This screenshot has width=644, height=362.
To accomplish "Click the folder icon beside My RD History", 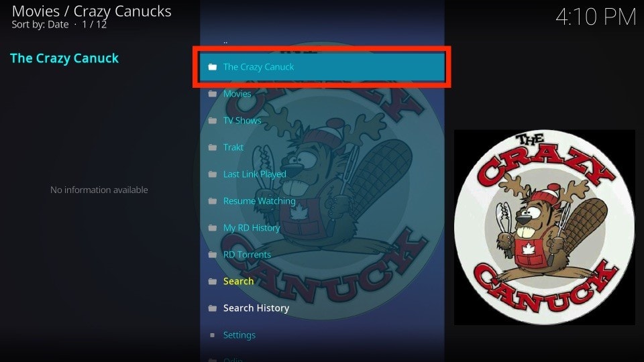I will point(213,228).
